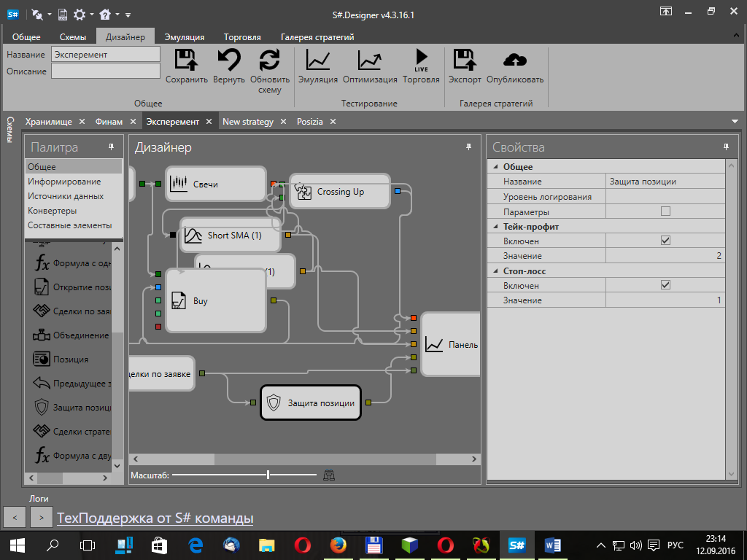The height and width of the screenshot is (560, 747).
Task: Open Firefox from the taskbar
Action: [338, 545]
